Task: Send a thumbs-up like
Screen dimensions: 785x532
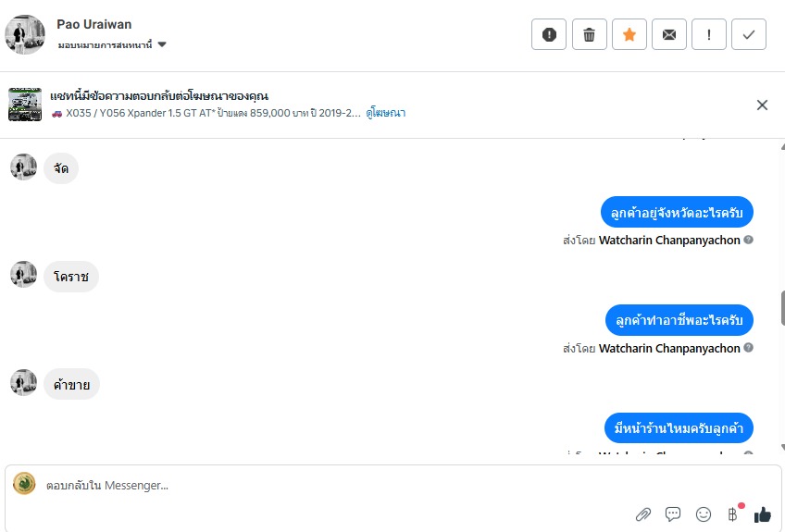Action: [x=762, y=514]
